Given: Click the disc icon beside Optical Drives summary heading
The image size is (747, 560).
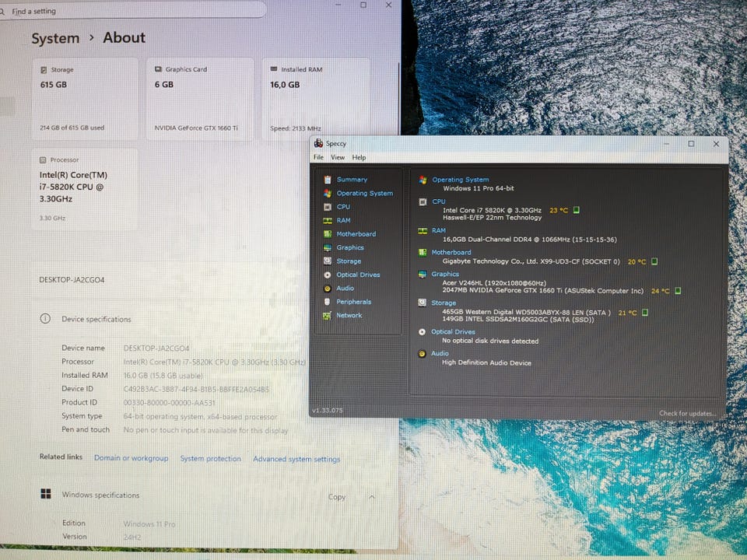Looking at the screenshot, I should (x=422, y=332).
